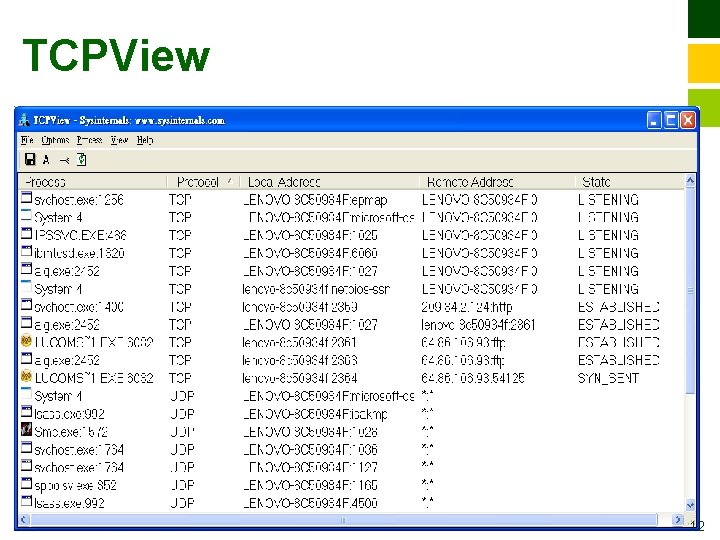The width and height of the screenshot is (720, 540).
Task: Click the vertical scrollbar up arrow
Action: coord(690,181)
